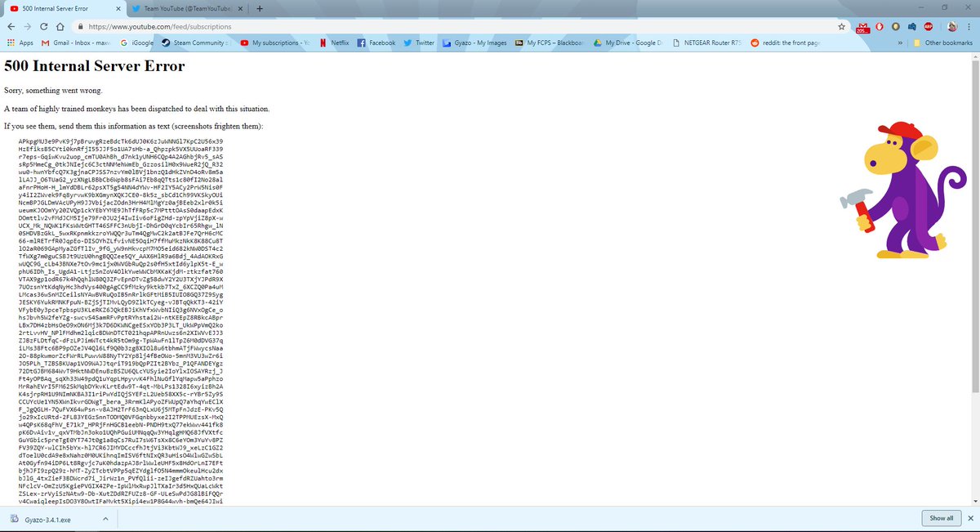This screenshot has width=980, height=532.
Task: Open the My Drive Google bookmark
Action: pyautogui.click(x=627, y=42)
